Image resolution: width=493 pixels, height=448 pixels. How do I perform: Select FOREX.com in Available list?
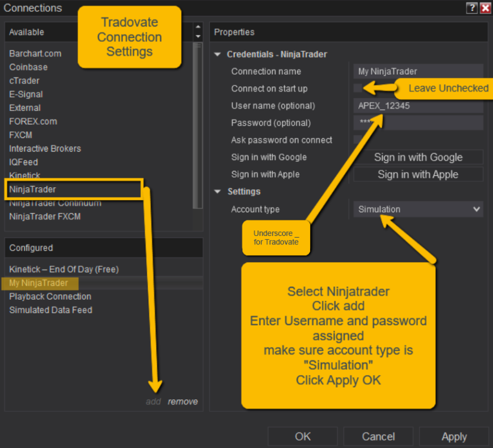point(33,121)
